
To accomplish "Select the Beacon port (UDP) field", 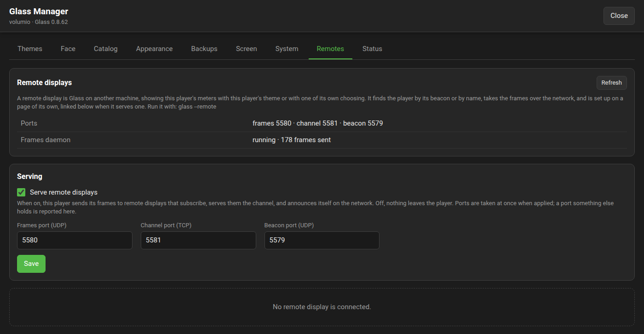I will click(x=322, y=240).
